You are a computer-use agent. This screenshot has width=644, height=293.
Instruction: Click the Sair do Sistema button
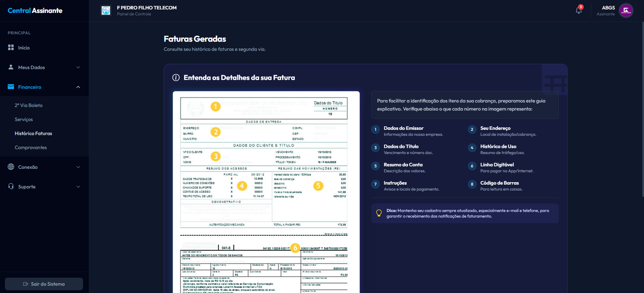tap(44, 284)
